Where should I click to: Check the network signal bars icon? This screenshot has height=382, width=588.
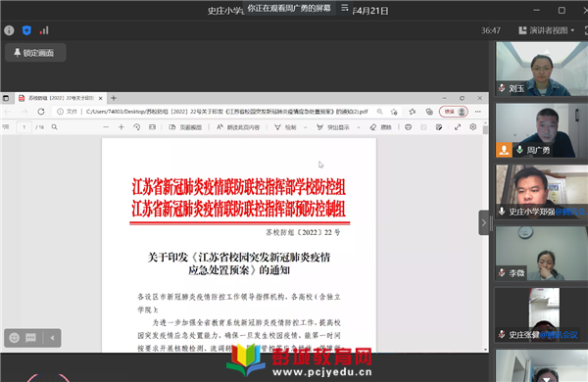pyautogui.click(x=44, y=30)
